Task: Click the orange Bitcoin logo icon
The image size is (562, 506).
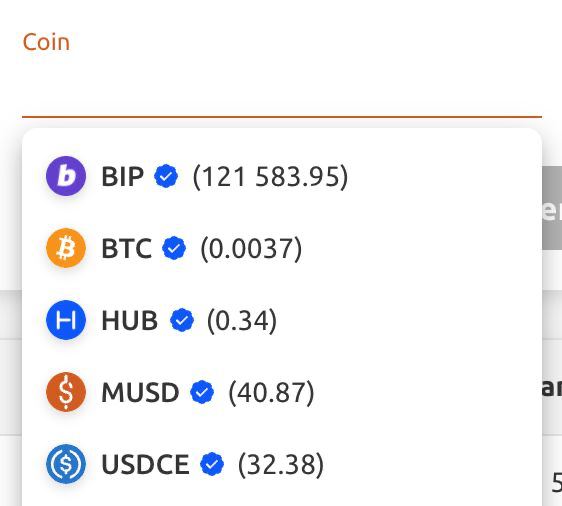Action: click(x=66, y=248)
